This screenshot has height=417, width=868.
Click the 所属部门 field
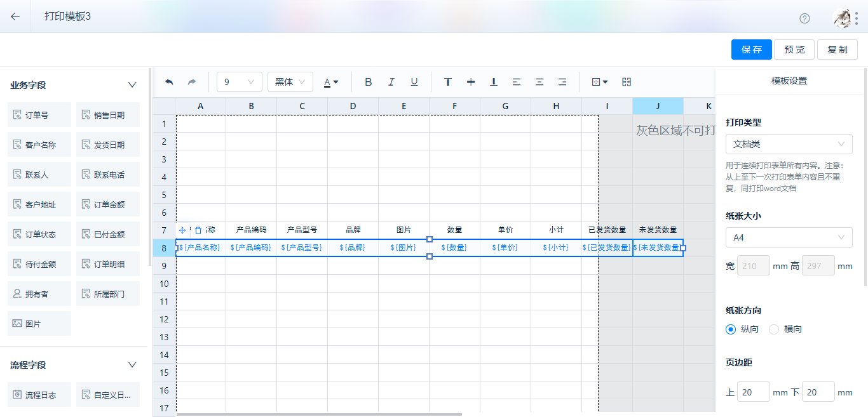(108, 294)
